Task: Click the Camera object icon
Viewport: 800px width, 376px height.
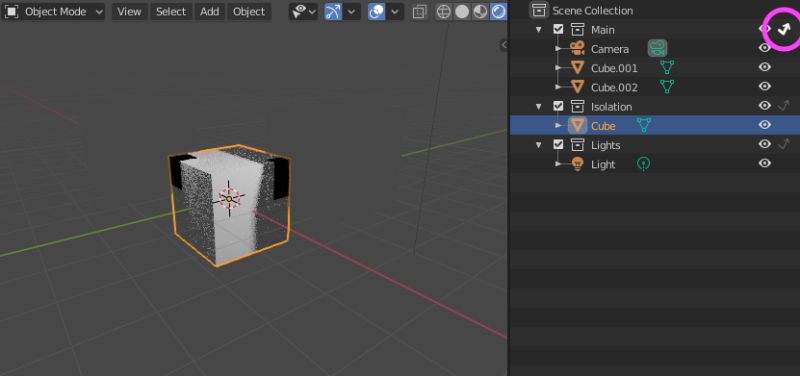Action: 577,48
